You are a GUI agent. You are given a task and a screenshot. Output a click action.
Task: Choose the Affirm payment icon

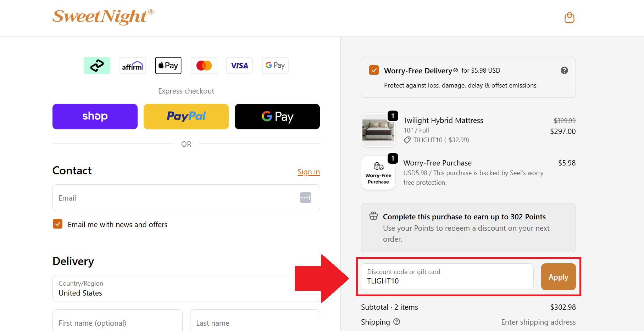click(x=133, y=65)
